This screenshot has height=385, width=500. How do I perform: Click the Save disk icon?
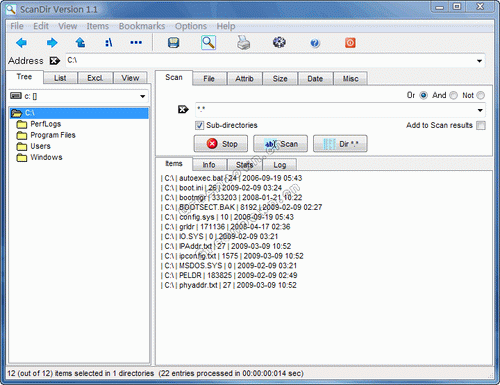click(x=173, y=43)
